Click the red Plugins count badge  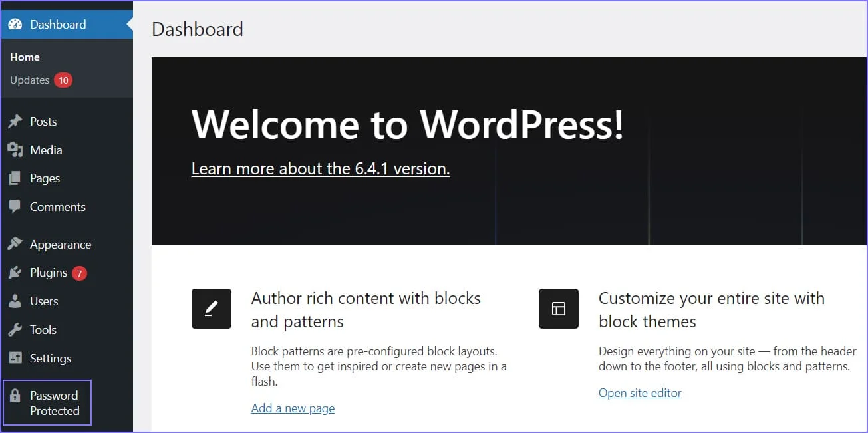pos(78,273)
